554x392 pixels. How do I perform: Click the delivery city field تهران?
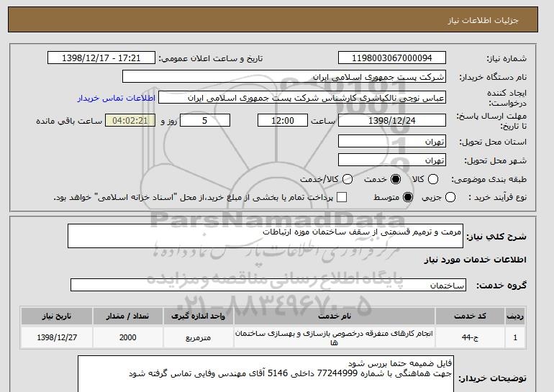[392, 160]
